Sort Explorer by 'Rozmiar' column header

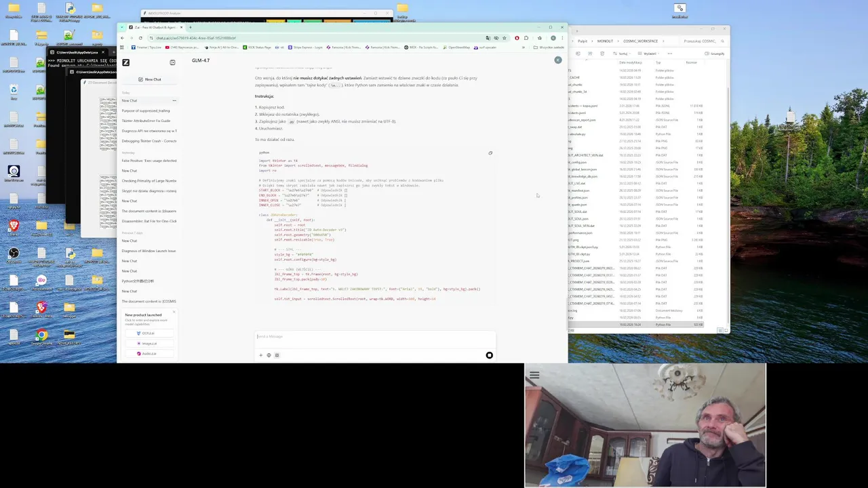[x=692, y=62]
